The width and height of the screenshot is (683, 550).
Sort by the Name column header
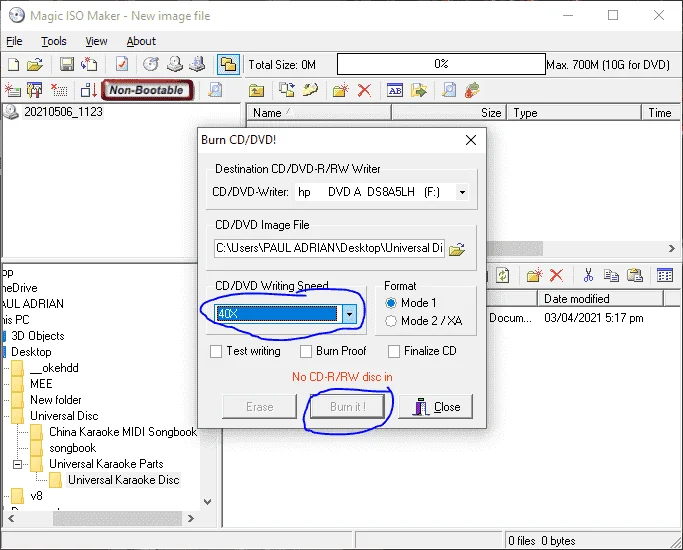pyautogui.click(x=318, y=113)
